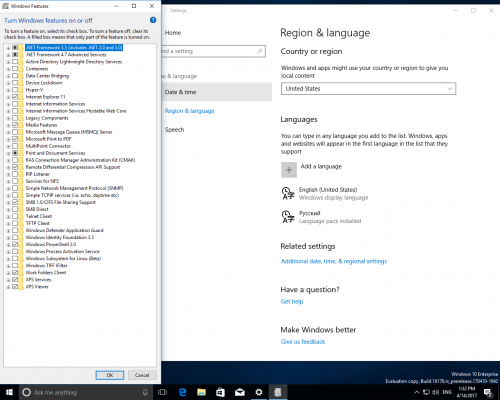
Task: Open the Action Center notifications icon
Action: tap(488, 392)
